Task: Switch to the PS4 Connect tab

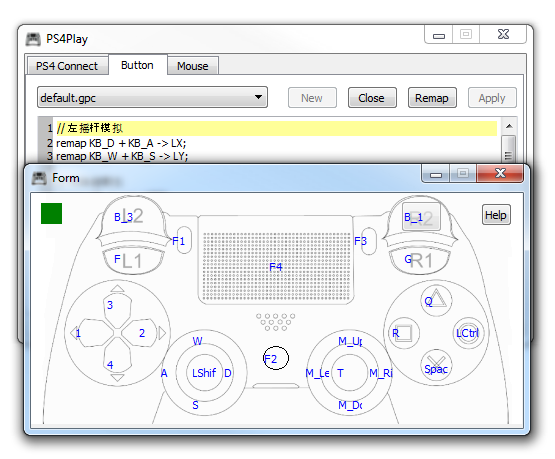Action: (67, 66)
